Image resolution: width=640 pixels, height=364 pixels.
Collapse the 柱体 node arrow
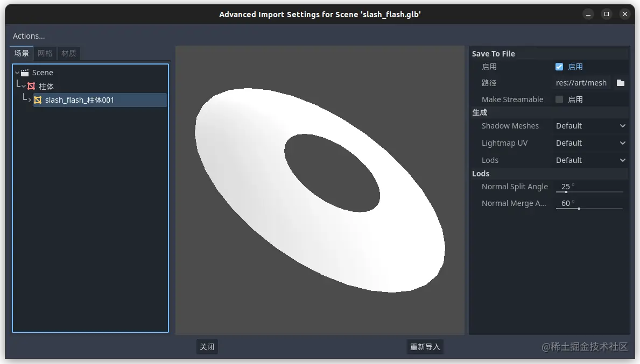(x=24, y=87)
